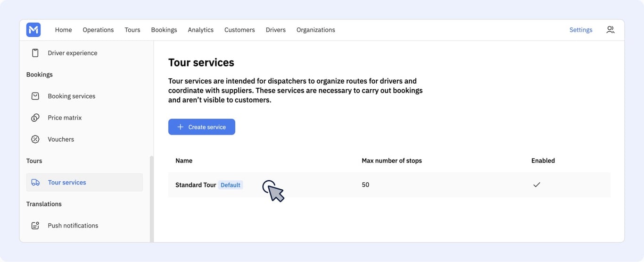Click the Enabled column header

pyautogui.click(x=543, y=161)
